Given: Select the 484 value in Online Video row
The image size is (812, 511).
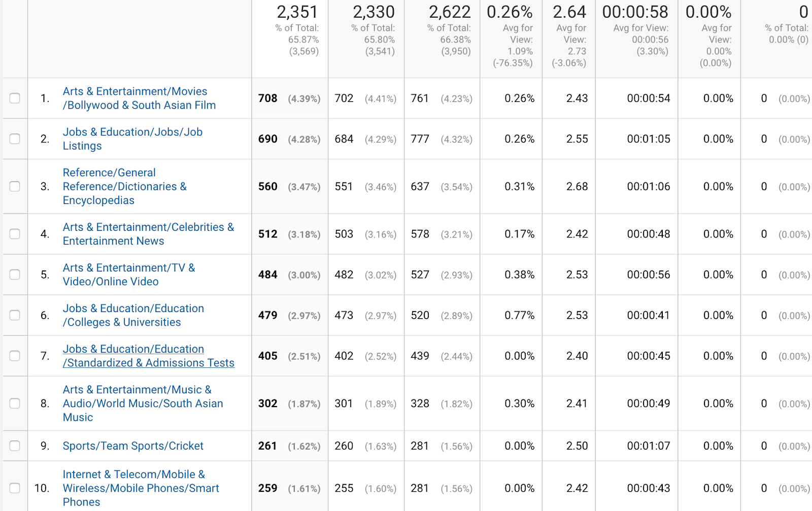Looking at the screenshot, I should point(268,275).
